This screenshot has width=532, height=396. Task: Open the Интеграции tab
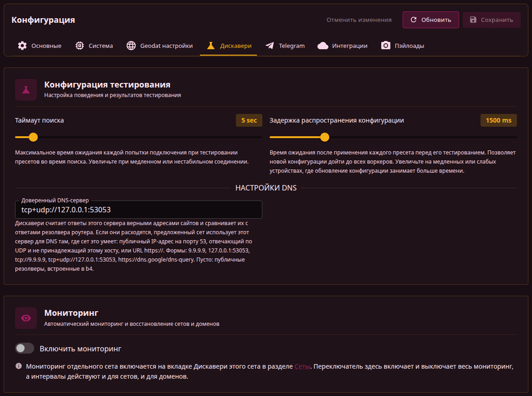pos(343,46)
